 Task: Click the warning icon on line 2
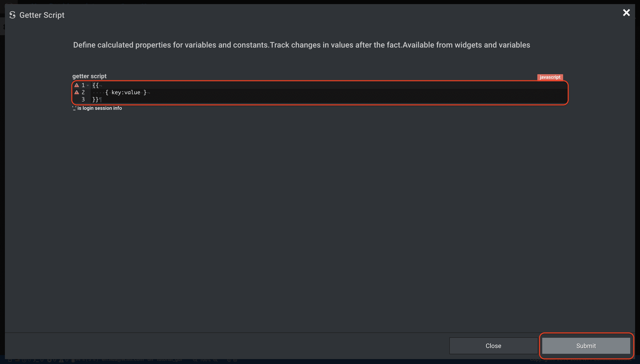click(x=77, y=92)
